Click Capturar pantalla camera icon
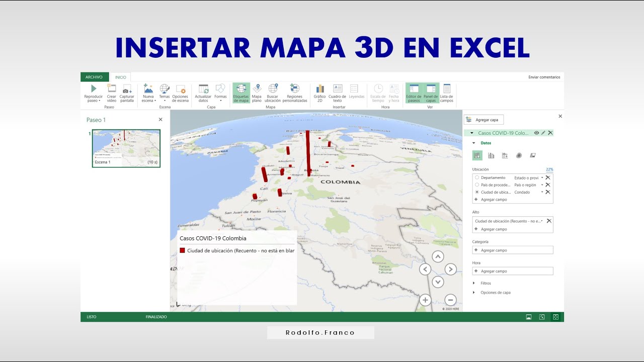The width and height of the screenshot is (644, 362). pyautogui.click(x=127, y=89)
